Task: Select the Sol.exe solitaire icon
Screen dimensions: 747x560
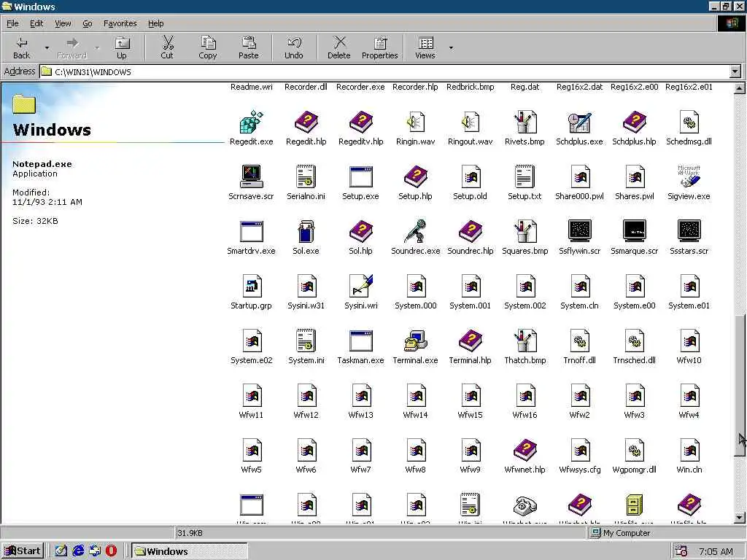Action: 306,232
